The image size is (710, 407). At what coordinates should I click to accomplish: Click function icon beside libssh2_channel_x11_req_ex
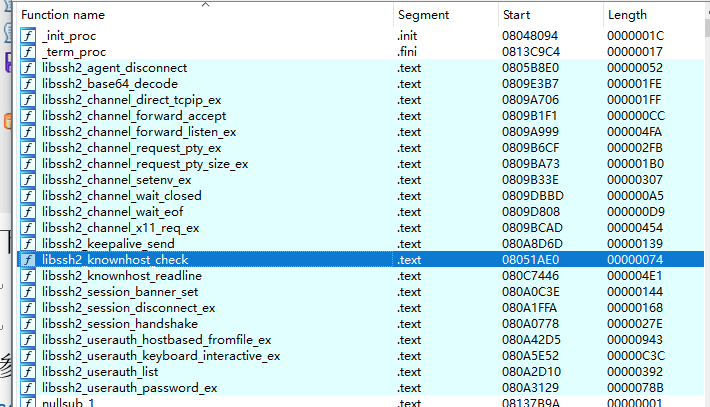28,228
